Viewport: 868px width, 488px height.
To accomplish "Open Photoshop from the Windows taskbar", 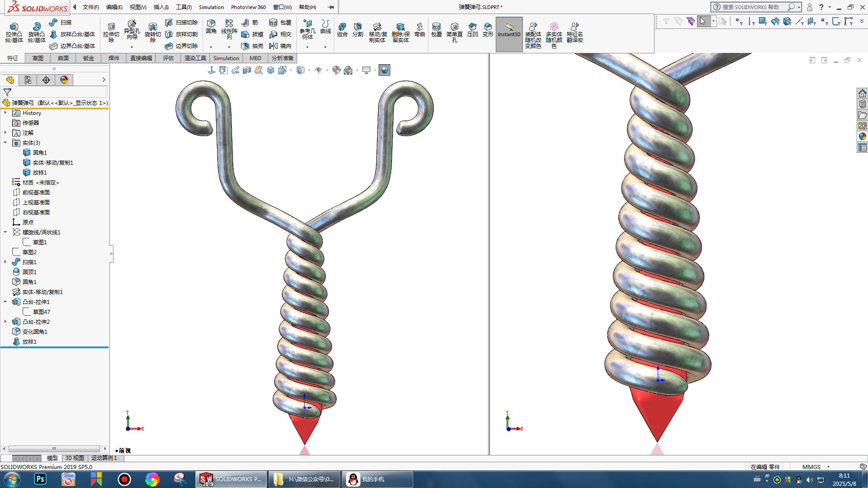I will coord(40,479).
